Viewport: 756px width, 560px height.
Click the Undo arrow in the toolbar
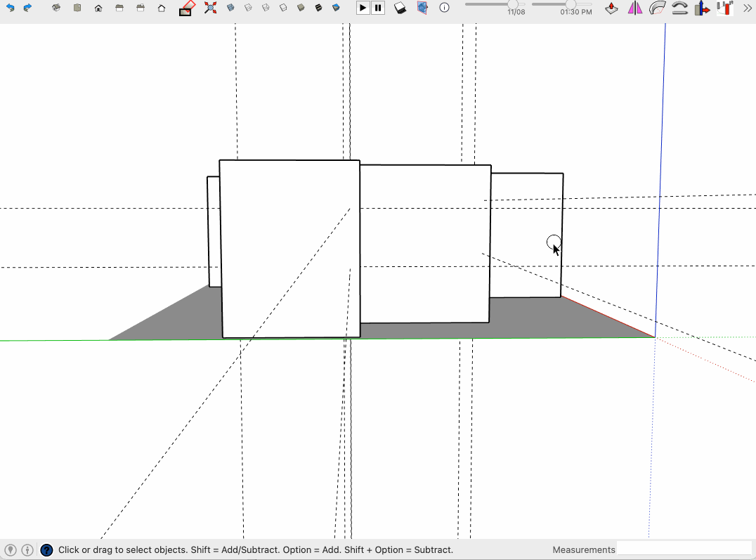pyautogui.click(x=10, y=8)
